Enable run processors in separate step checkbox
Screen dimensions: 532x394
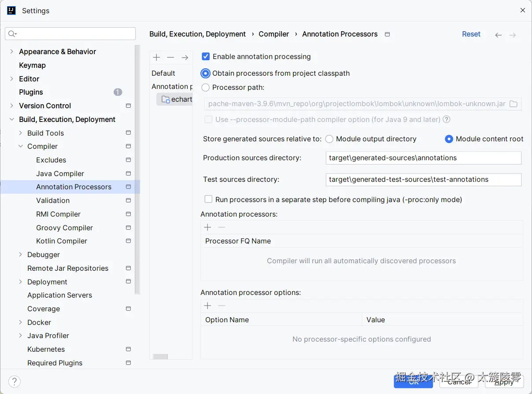[x=209, y=199]
